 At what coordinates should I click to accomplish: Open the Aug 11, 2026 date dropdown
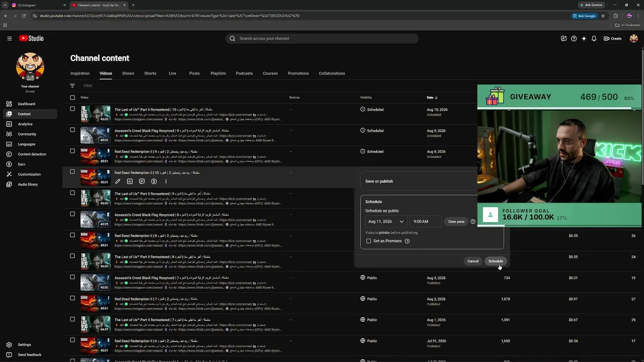click(386, 222)
